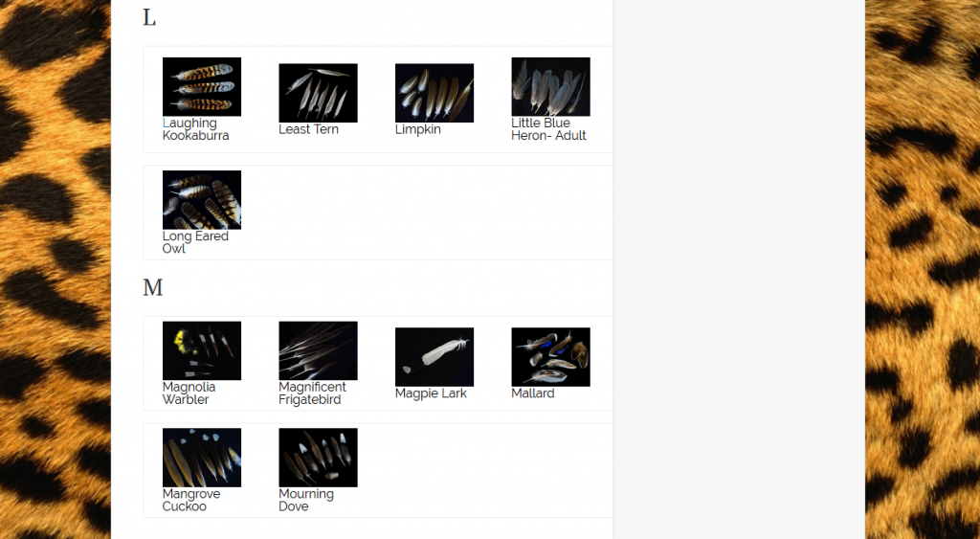Open the Magnificent Frigatebird text link

(x=313, y=393)
